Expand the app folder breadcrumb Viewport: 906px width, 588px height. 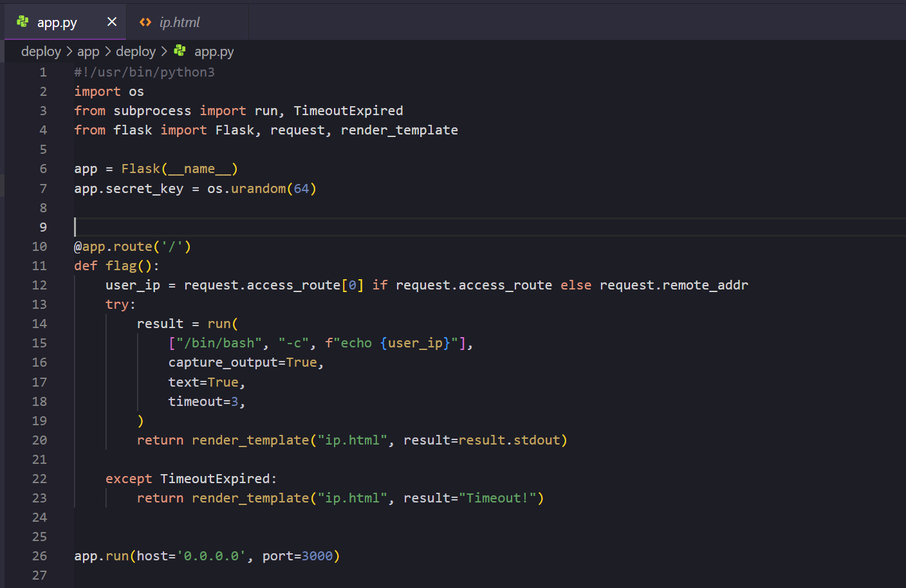coord(88,51)
